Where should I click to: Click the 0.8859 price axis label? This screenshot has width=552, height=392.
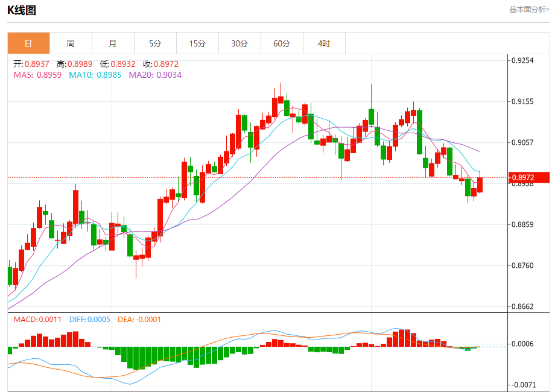523,224
